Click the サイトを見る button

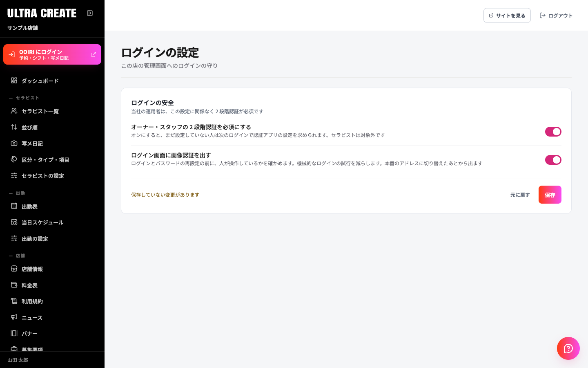pos(507,16)
